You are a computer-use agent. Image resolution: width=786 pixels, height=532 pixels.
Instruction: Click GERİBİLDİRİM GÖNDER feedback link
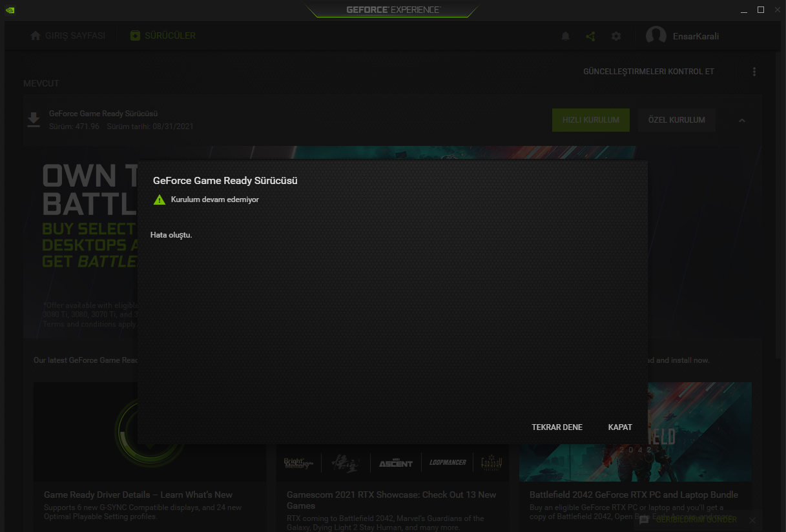pos(696,520)
